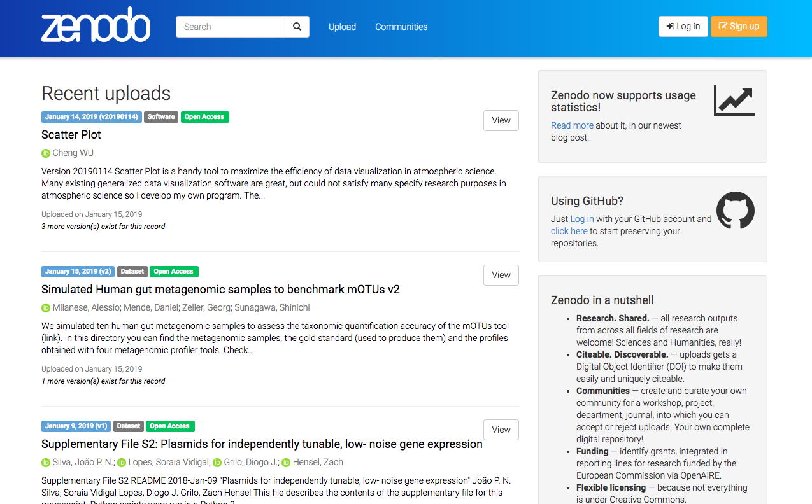Viewport: 812px width, 504px height.
Task: Click the magnifying glass search button
Action: point(297,27)
